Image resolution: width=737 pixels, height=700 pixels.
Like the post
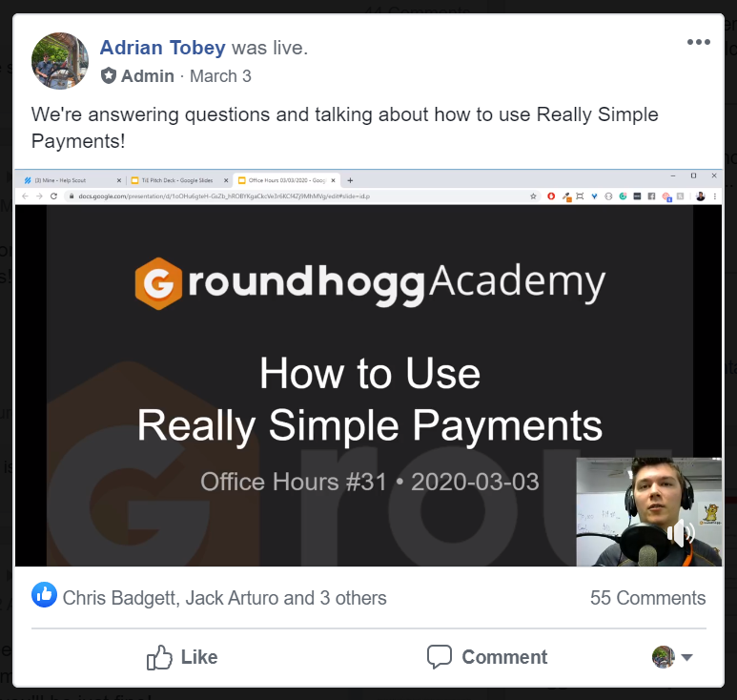pyautogui.click(x=182, y=657)
